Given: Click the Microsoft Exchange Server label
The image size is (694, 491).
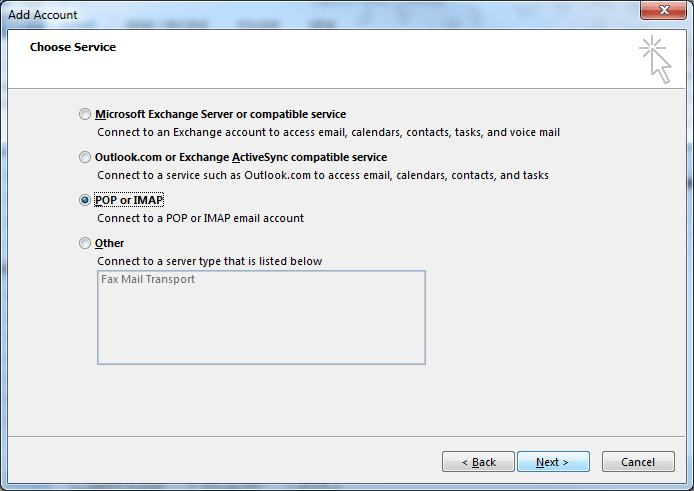Looking at the screenshot, I should tap(220, 114).
